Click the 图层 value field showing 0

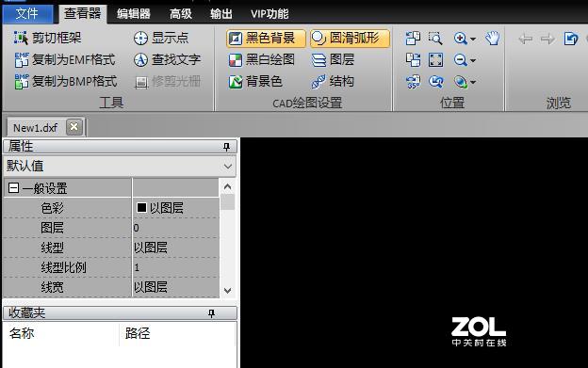[x=175, y=228]
